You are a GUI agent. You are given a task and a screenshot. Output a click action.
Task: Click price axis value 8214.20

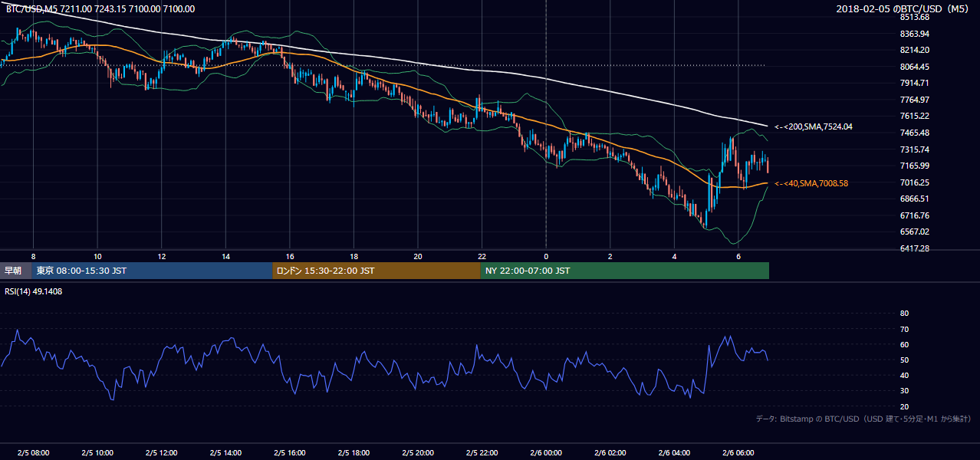click(915, 50)
